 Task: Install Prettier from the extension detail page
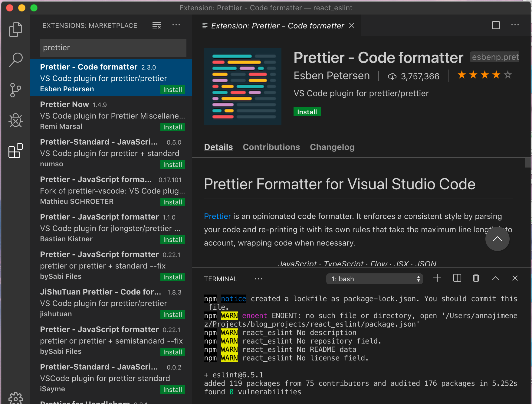[x=307, y=112]
